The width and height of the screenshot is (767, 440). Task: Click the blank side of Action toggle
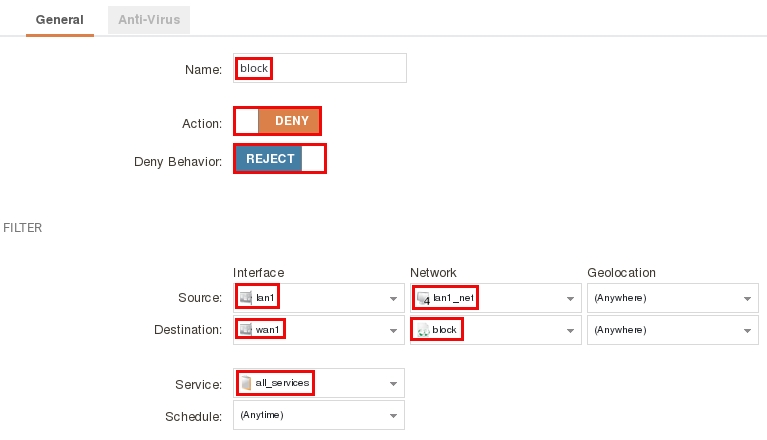[246, 121]
